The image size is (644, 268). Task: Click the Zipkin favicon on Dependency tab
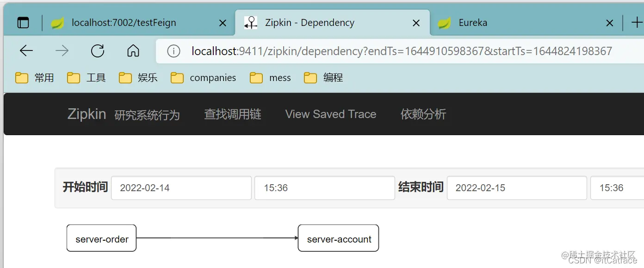tap(251, 23)
